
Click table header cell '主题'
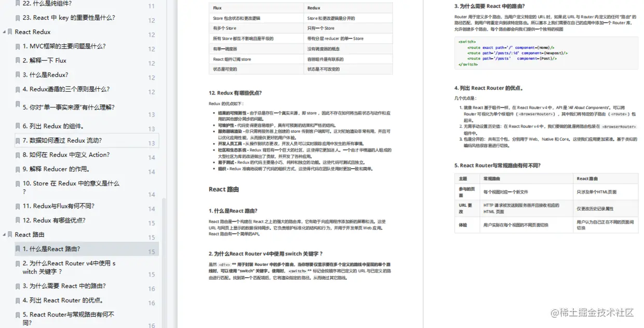[x=467, y=179]
